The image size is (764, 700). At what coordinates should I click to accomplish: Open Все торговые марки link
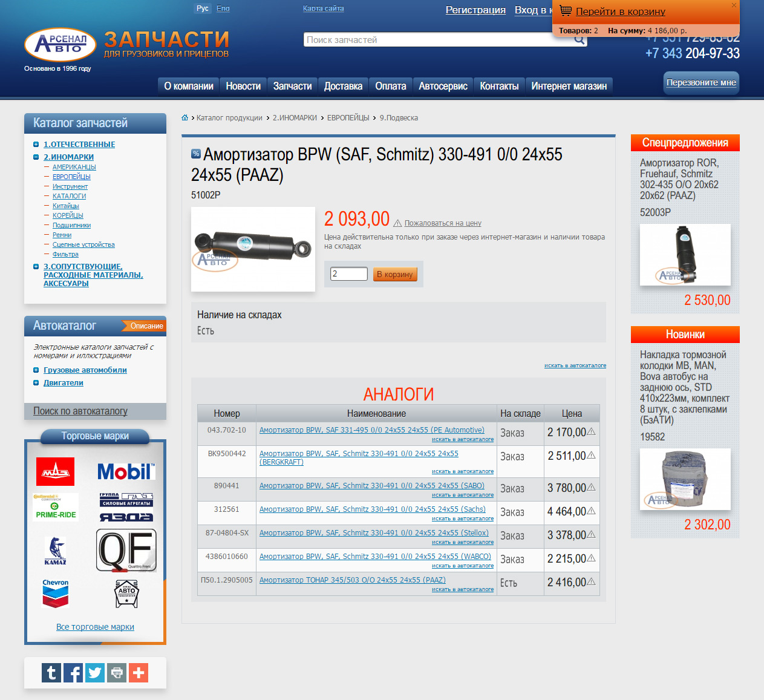pos(95,627)
